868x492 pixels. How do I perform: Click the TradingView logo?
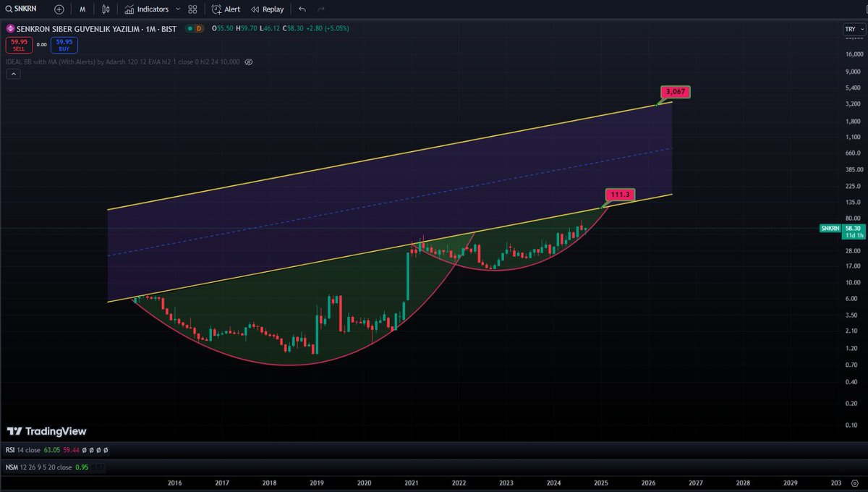[47, 431]
